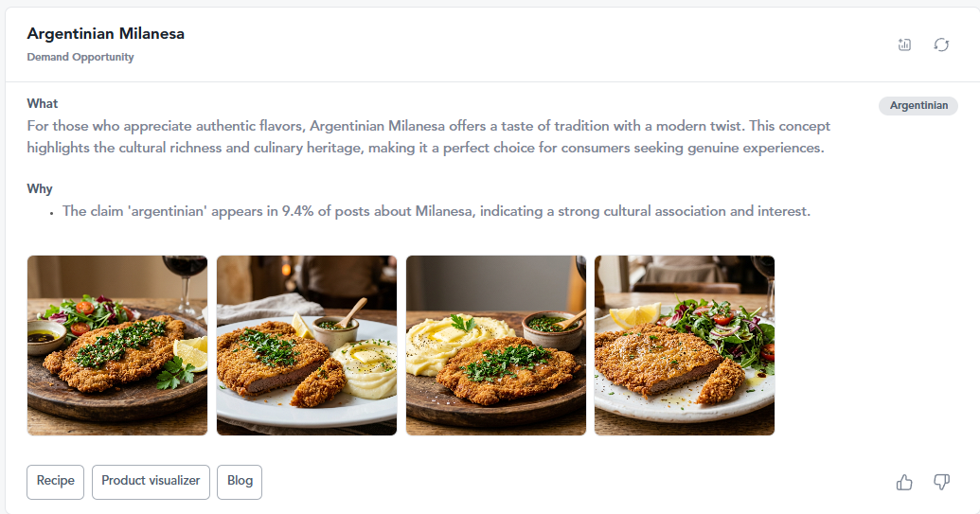This screenshot has height=514, width=980.
Task: Click the 9.4% of posts bullet text
Action: [x=436, y=211]
